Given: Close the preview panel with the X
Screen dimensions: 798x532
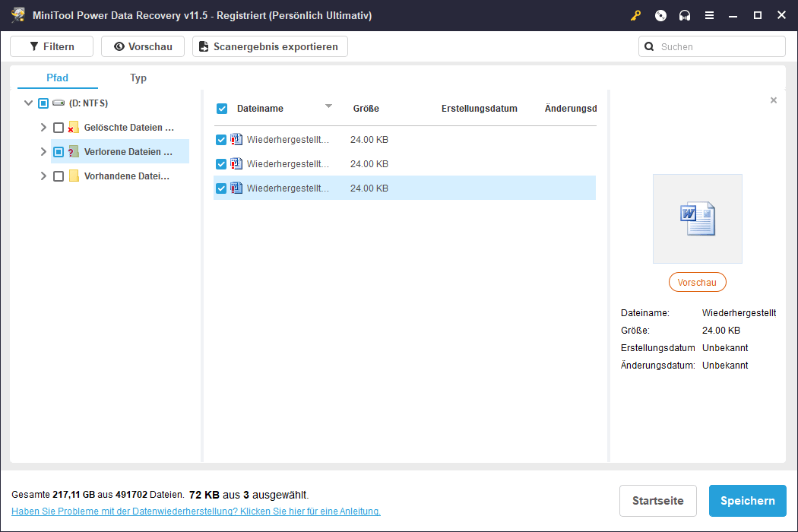Looking at the screenshot, I should point(774,100).
